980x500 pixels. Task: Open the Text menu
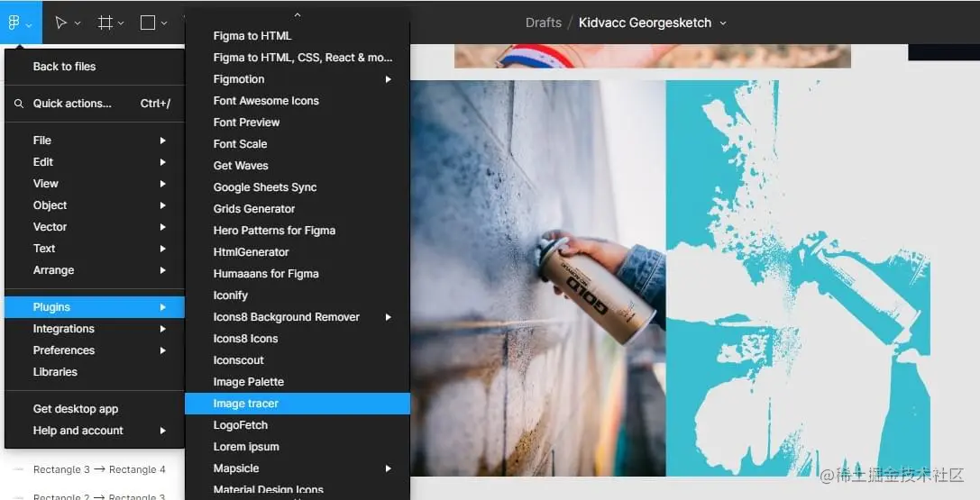[x=95, y=249]
